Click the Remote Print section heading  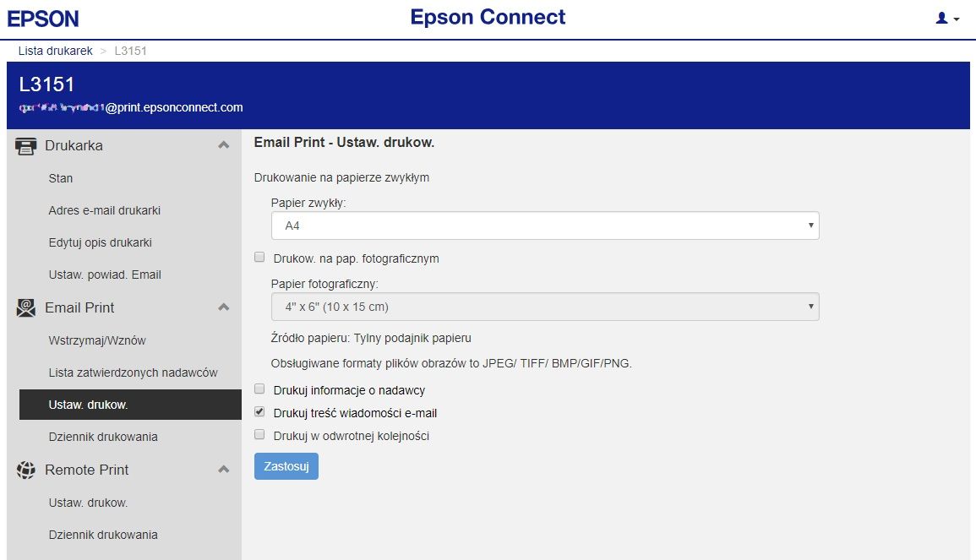pos(86,470)
